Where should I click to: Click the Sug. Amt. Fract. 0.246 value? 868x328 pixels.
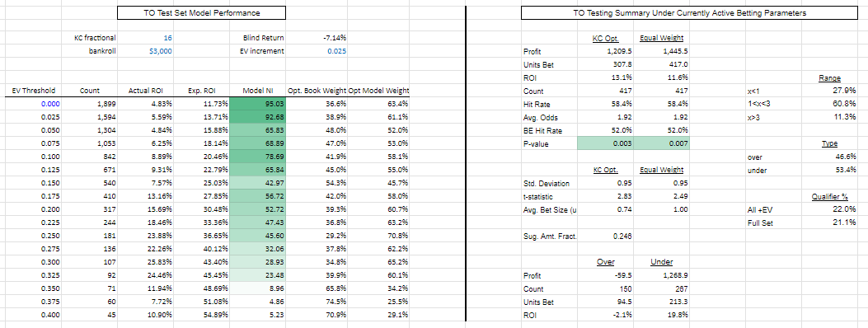606,237
